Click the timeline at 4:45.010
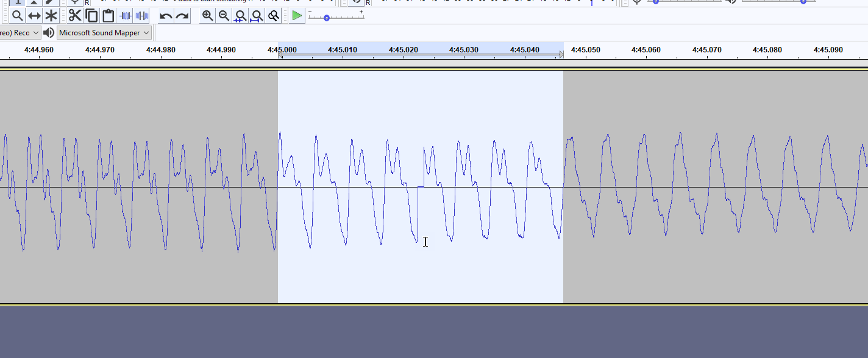 pos(343,50)
